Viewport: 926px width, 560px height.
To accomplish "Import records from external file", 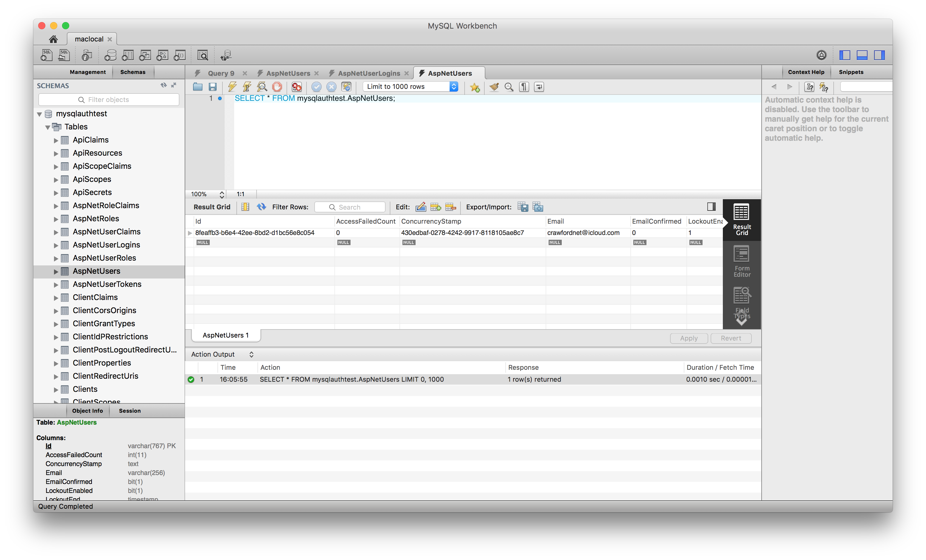I will [x=538, y=207].
